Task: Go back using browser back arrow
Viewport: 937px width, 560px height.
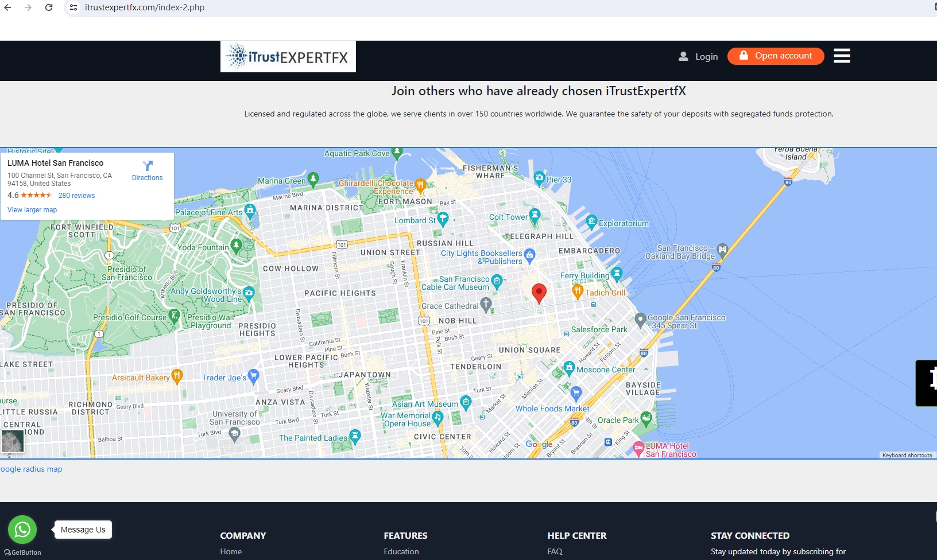Action: click(x=8, y=7)
